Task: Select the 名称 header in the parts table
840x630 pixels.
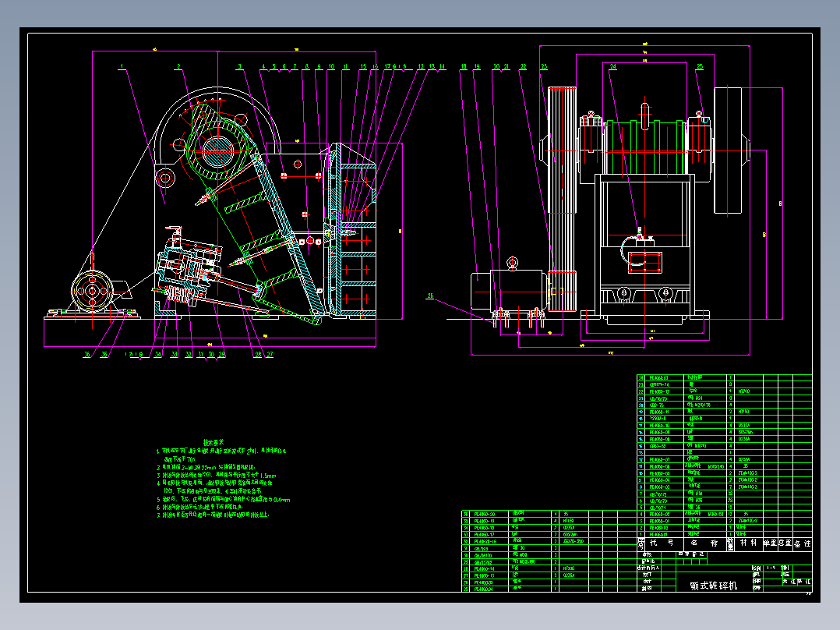Action: 704,543
